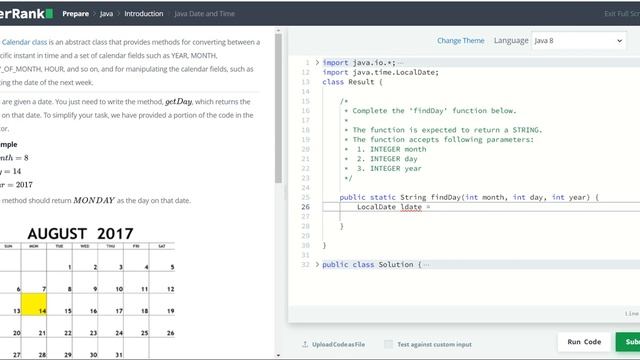Click Exit Full Screen link
Image resolution: width=640 pixels, height=360 pixels.
(622, 13)
